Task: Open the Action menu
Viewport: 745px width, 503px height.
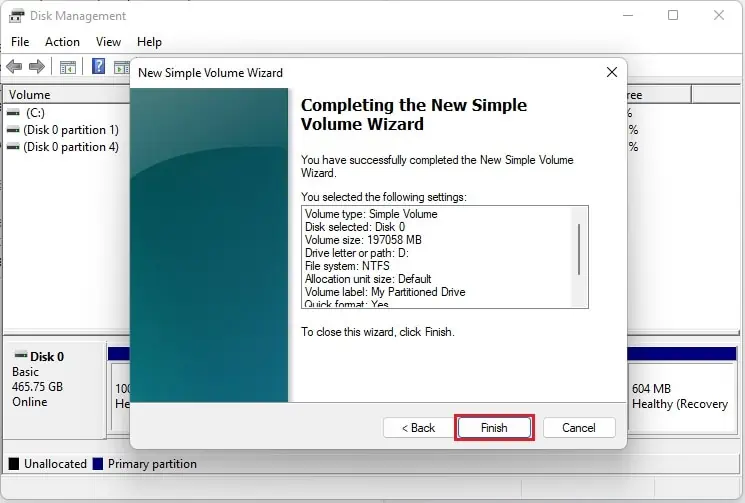Action: click(62, 42)
